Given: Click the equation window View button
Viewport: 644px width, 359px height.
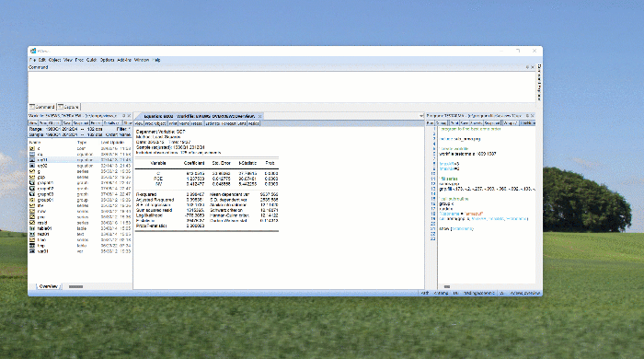Looking at the screenshot, I should pos(139,123).
